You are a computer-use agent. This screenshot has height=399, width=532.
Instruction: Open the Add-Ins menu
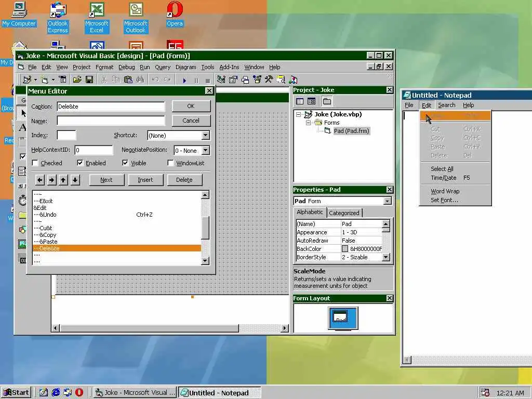click(229, 67)
